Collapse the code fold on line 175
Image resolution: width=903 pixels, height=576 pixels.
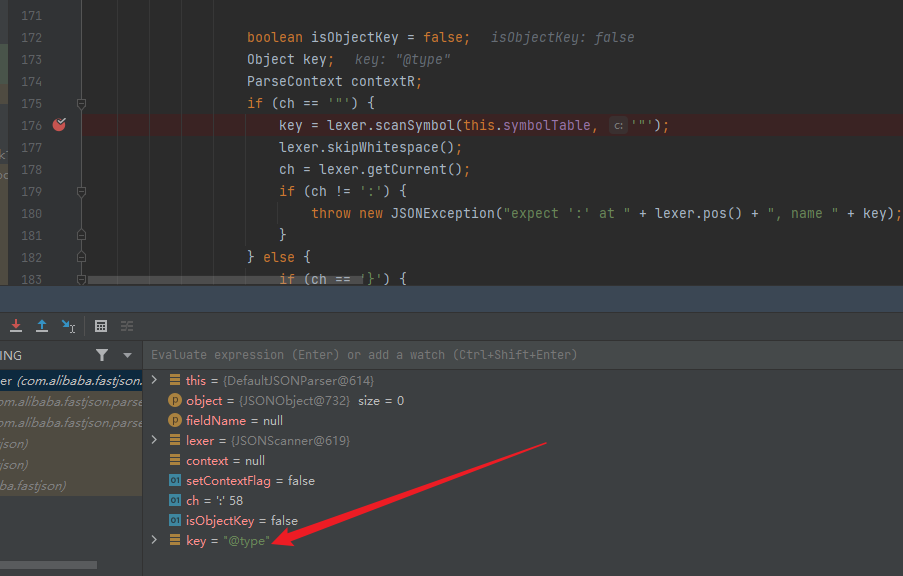tap(81, 104)
